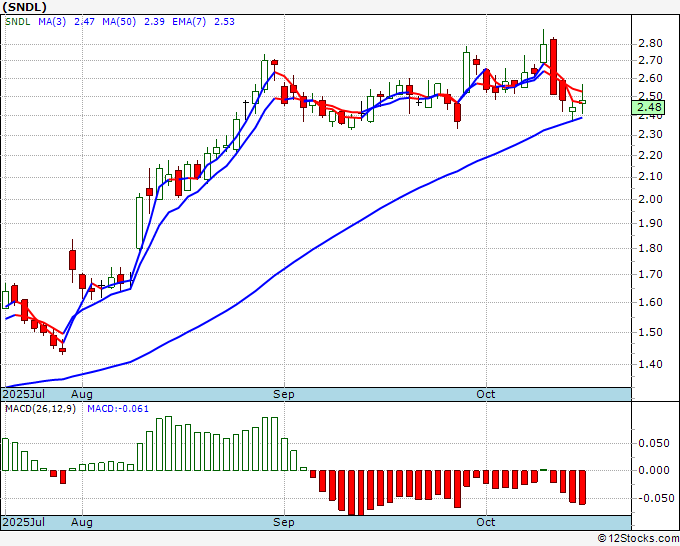Click the Aug label on MACD axis
680x546 pixels.
coord(82,522)
